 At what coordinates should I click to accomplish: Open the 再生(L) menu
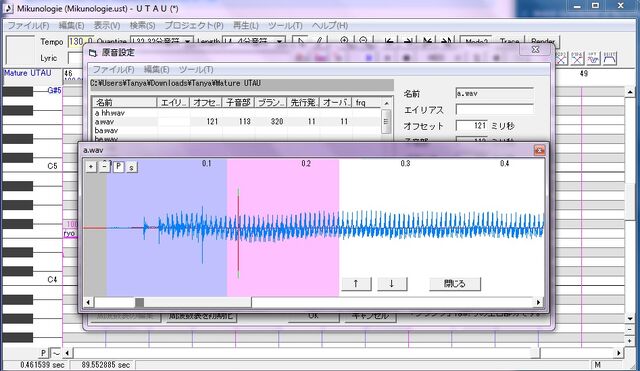(x=246, y=25)
